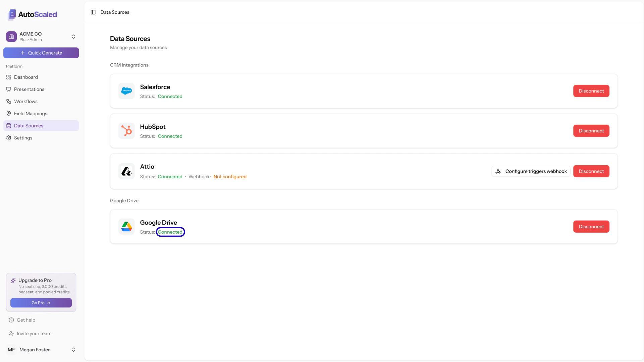
Task: Toggle the sidebar panel icon
Action: pos(93,12)
